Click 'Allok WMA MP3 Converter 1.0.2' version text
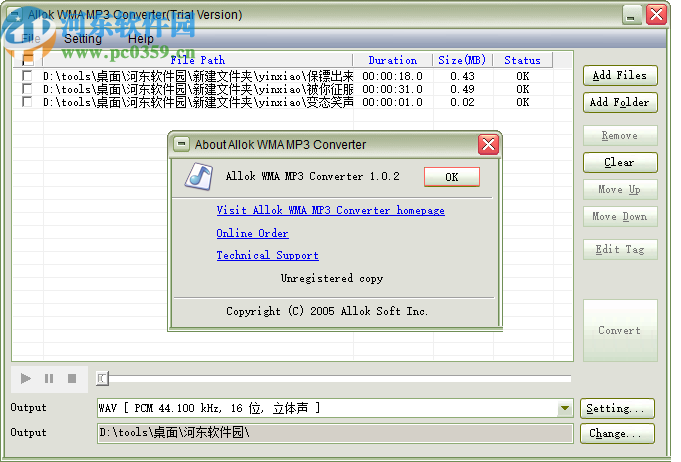The width and height of the screenshot is (681, 462). 312,176
